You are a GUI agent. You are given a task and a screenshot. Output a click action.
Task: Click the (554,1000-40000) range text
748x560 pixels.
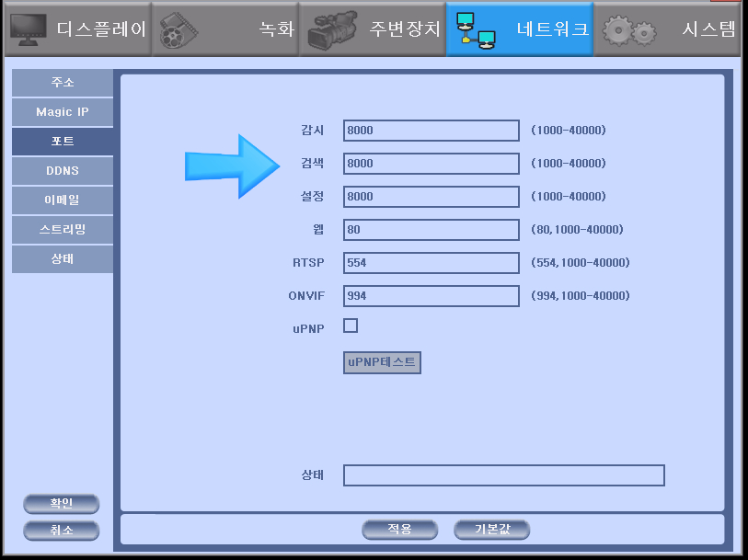[581, 263]
